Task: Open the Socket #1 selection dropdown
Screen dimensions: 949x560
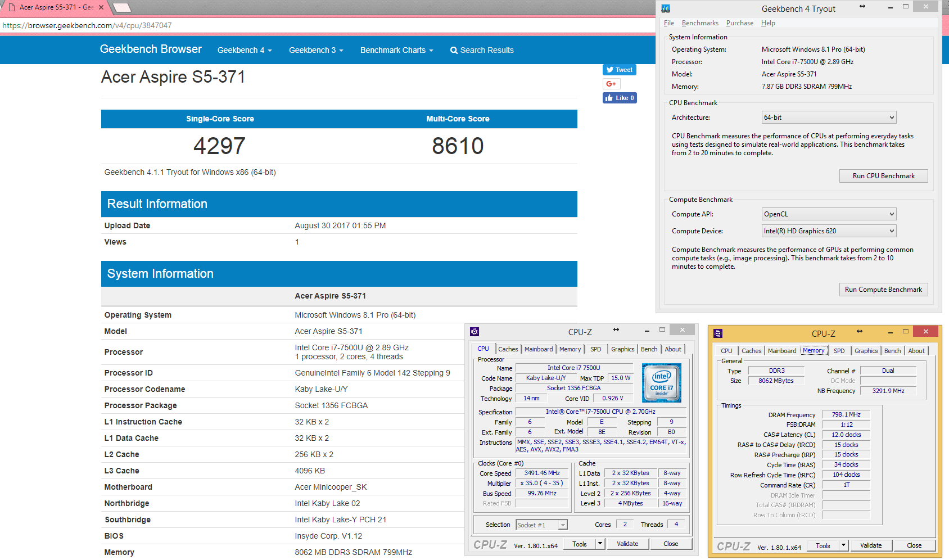Action: click(x=541, y=525)
